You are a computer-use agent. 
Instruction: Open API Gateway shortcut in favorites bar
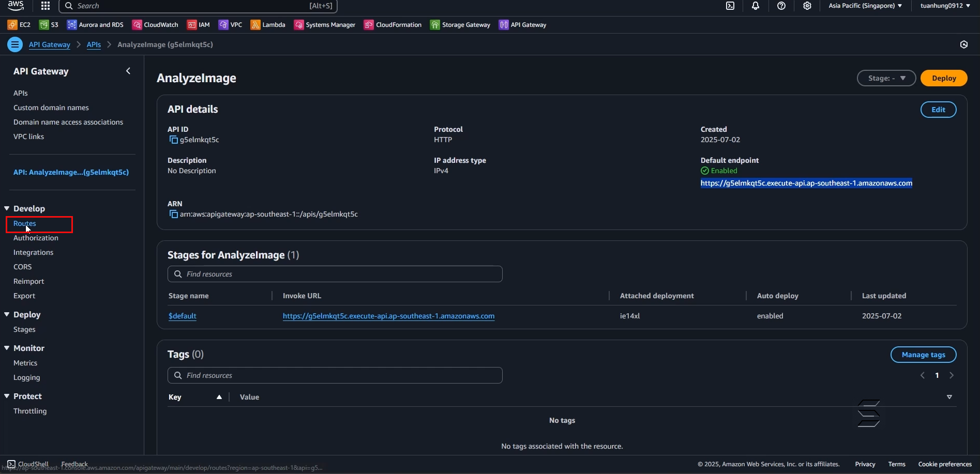(x=523, y=25)
